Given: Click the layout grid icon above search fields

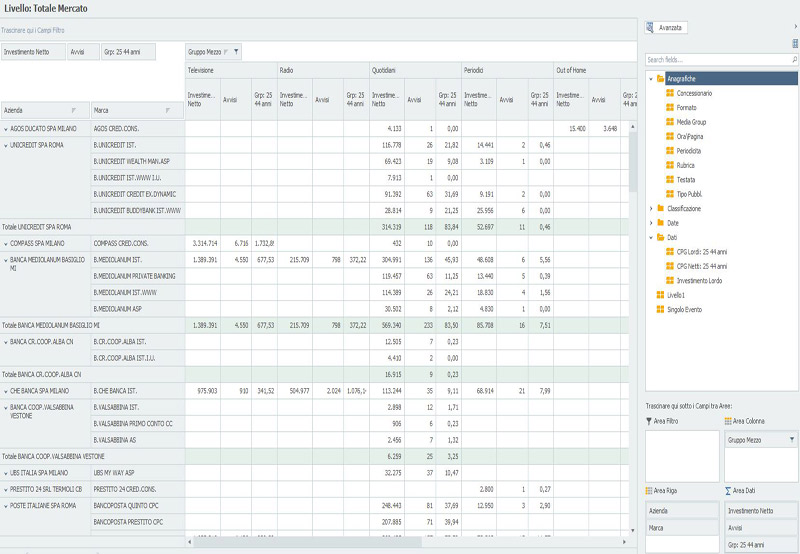Looking at the screenshot, I should click(x=795, y=44).
